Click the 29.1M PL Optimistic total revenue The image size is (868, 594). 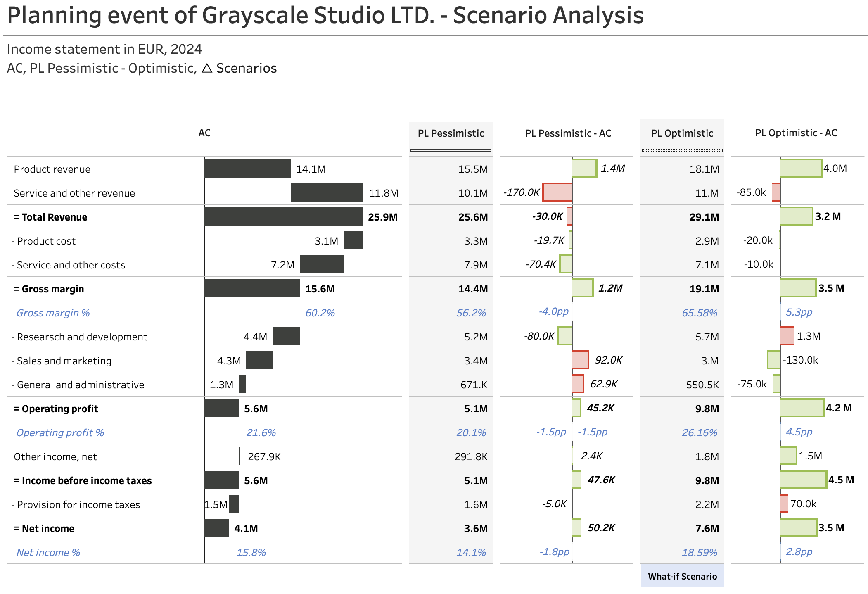[x=704, y=217]
